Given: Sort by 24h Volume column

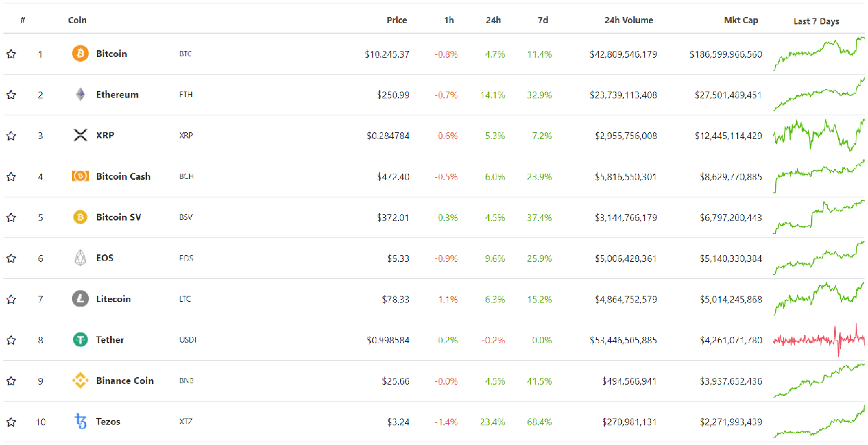Looking at the screenshot, I should pyautogui.click(x=629, y=20).
